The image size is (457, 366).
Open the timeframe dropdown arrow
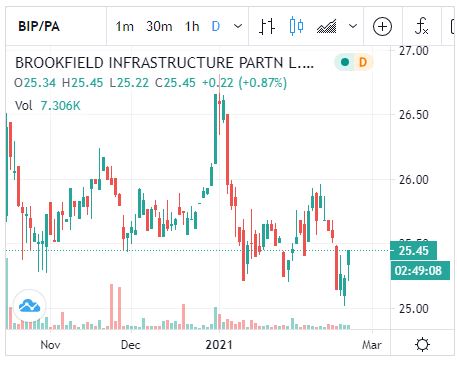(x=238, y=26)
